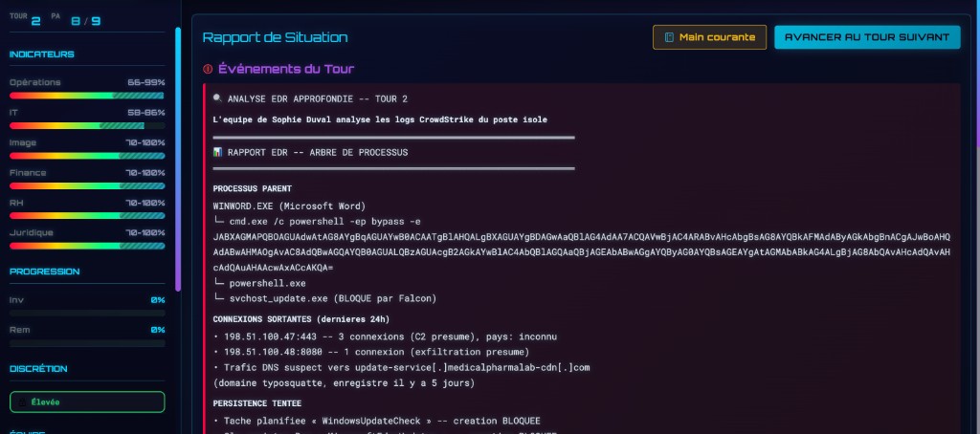Click the Événements du Tour heading
Image resolution: width=980 pixels, height=434 pixels.
[x=286, y=69]
